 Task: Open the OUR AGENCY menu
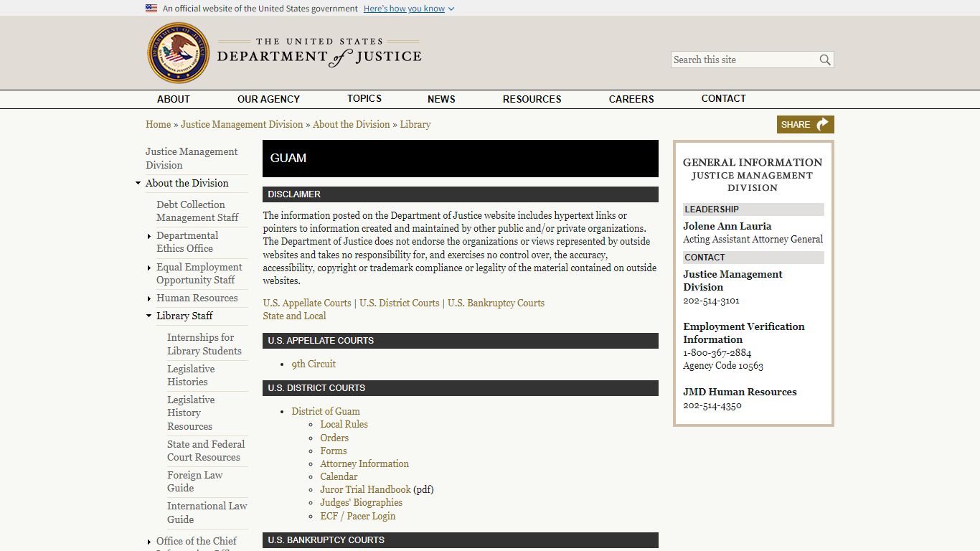pos(268,99)
